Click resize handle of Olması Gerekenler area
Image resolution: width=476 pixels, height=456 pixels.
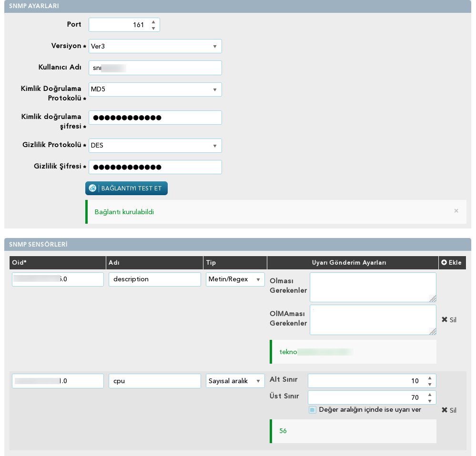(433, 298)
